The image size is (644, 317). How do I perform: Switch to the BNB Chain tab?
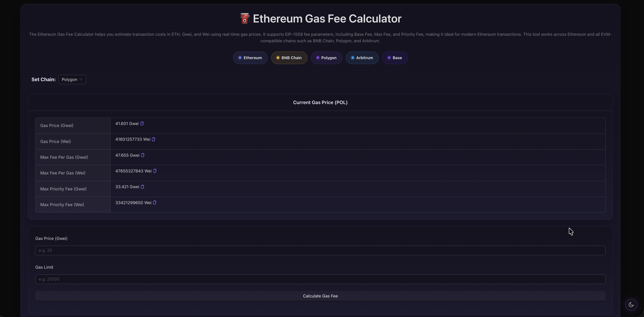(289, 58)
